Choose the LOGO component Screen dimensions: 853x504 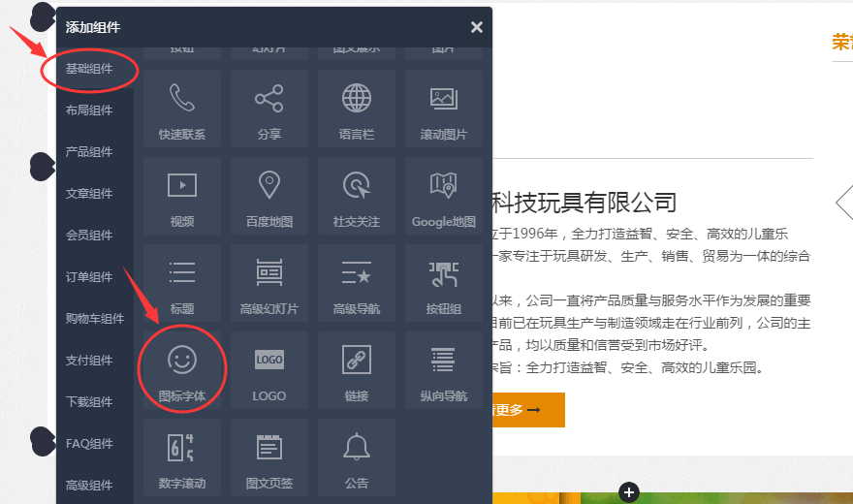tap(269, 370)
